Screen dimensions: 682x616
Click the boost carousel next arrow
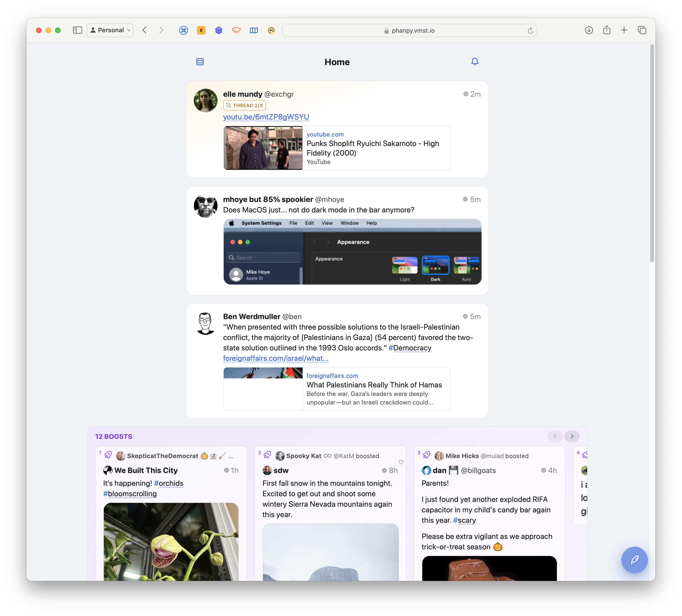coord(572,437)
